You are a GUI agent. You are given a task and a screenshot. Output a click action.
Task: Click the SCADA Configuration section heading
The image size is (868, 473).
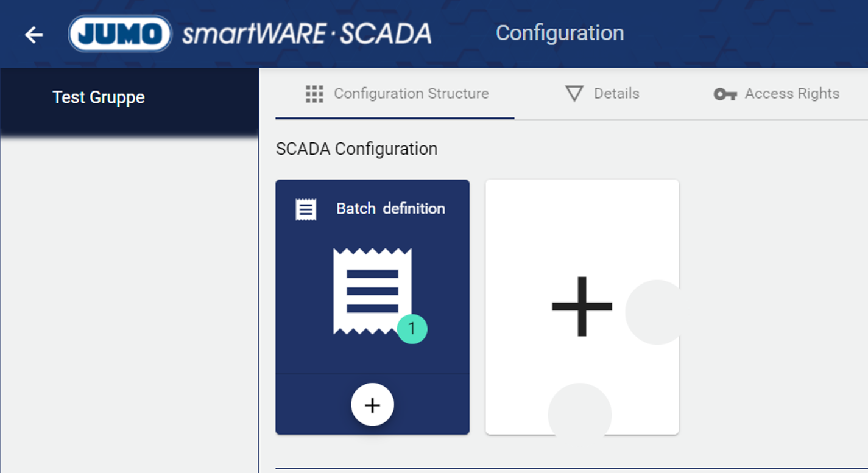356,149
